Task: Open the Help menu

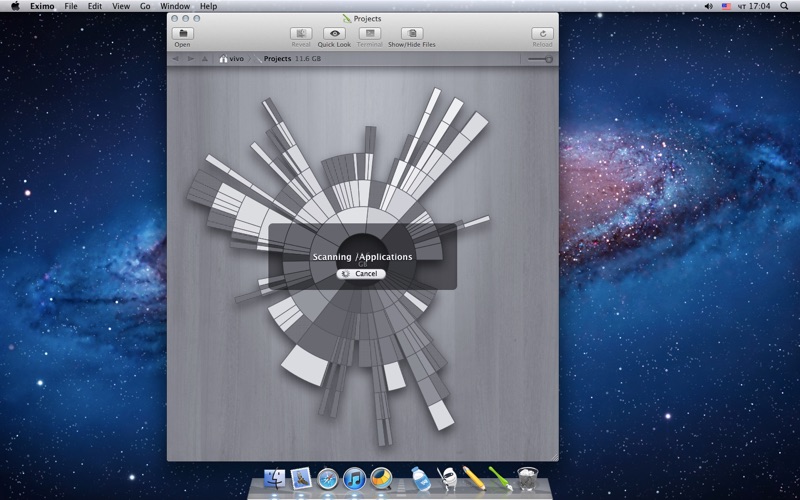Action: 208,6
